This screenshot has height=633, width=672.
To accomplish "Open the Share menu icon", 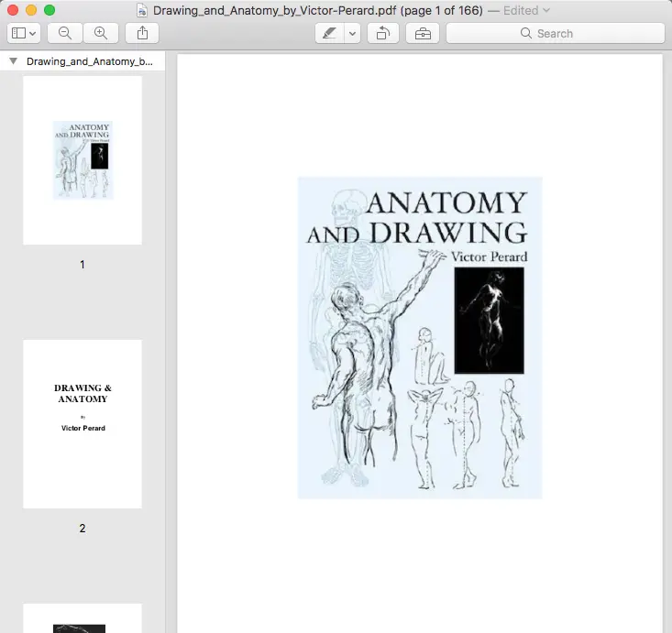I will pos(142,33).
